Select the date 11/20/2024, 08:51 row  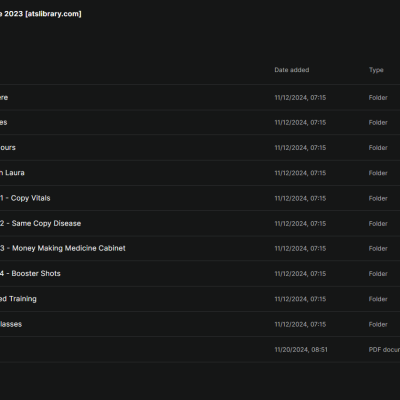click(x=200, y=349)
